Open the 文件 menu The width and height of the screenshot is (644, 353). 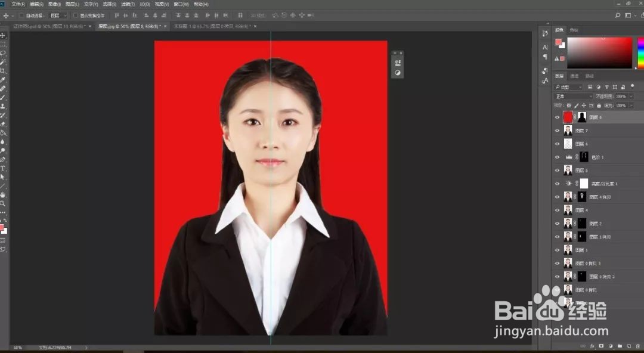18,4
